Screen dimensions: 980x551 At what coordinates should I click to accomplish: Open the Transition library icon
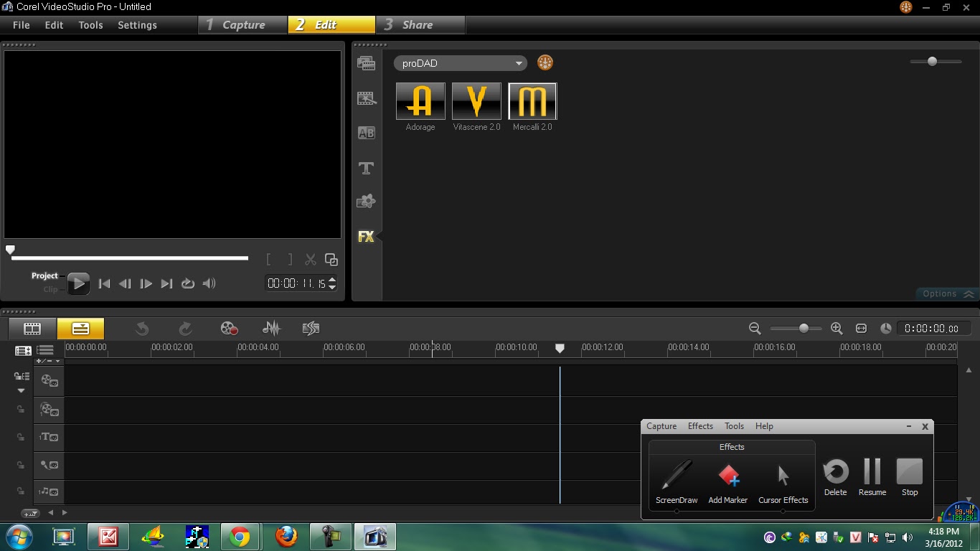point(366,98)
